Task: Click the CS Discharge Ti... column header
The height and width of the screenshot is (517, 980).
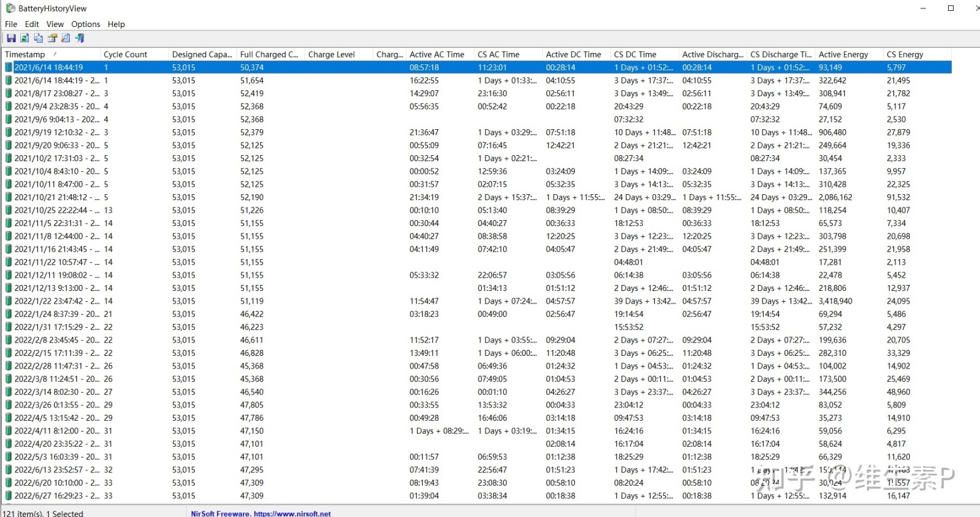Action: [x=781, y=54]
